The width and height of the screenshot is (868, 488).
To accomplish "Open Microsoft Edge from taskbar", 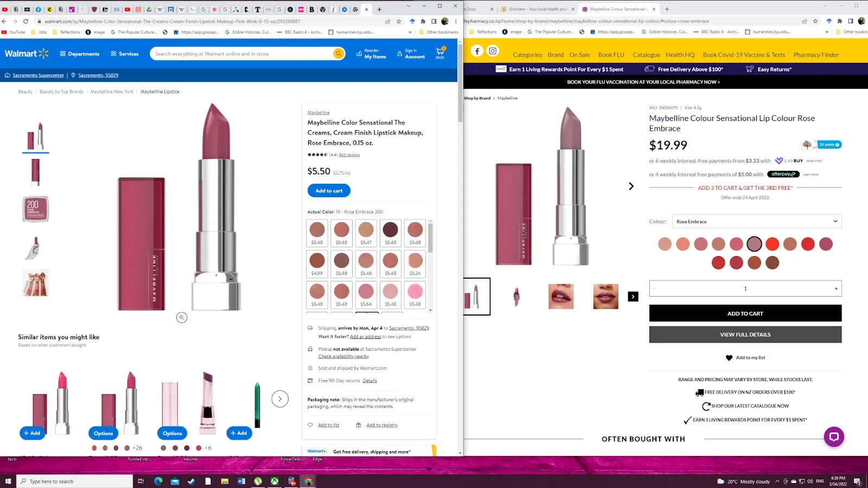I will (x=158, y=481).
